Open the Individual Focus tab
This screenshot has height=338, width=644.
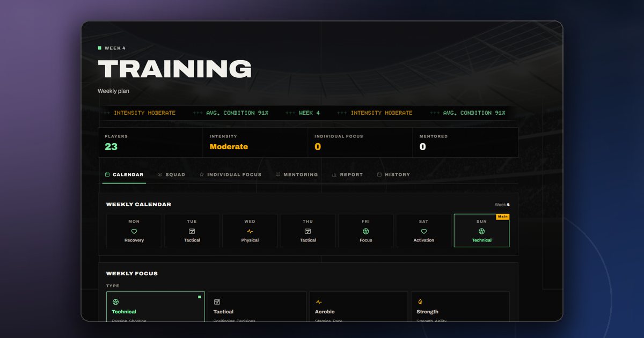pyautogui.click(x=230, y=175)
